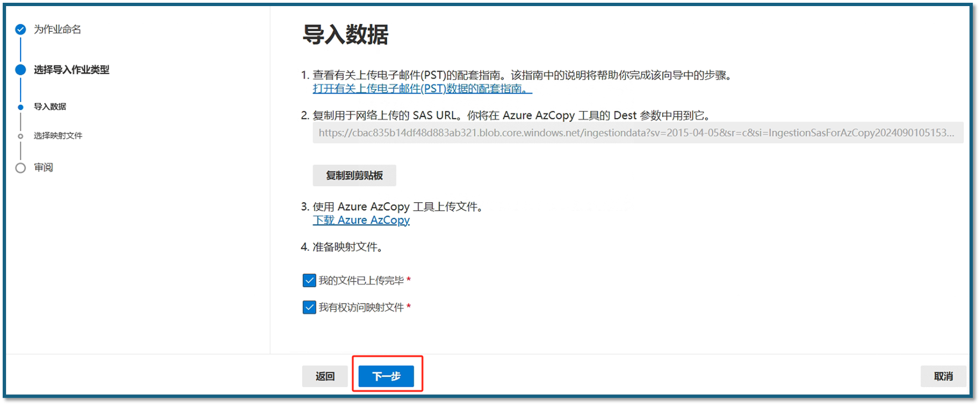Click the blue step circle for 选择导入作业类型
This screenshot has height=405, width=980.
pyautogui.click(x=20, y=70)
